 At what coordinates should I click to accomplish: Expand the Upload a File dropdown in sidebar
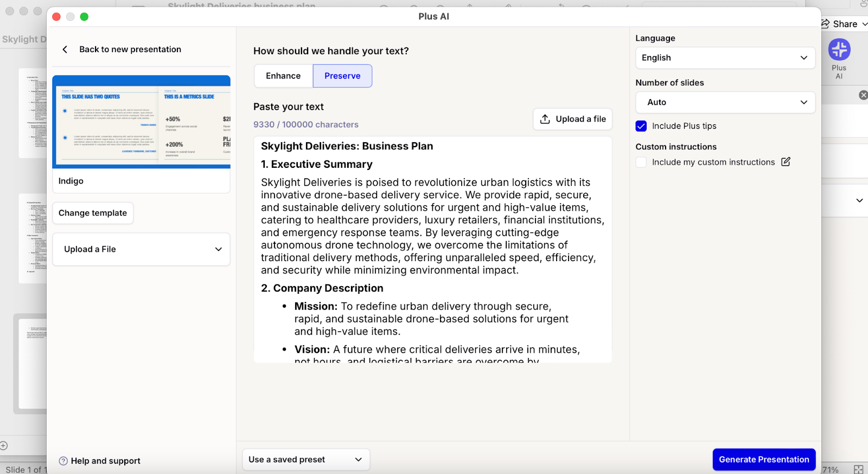pyautogui.click(x=141, y=249)
